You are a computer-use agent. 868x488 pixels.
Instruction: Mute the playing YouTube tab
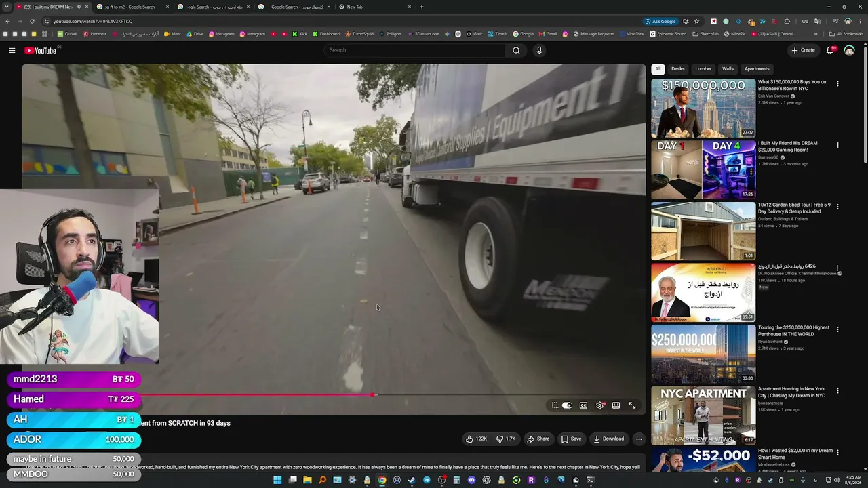click(x=79, y=7)
